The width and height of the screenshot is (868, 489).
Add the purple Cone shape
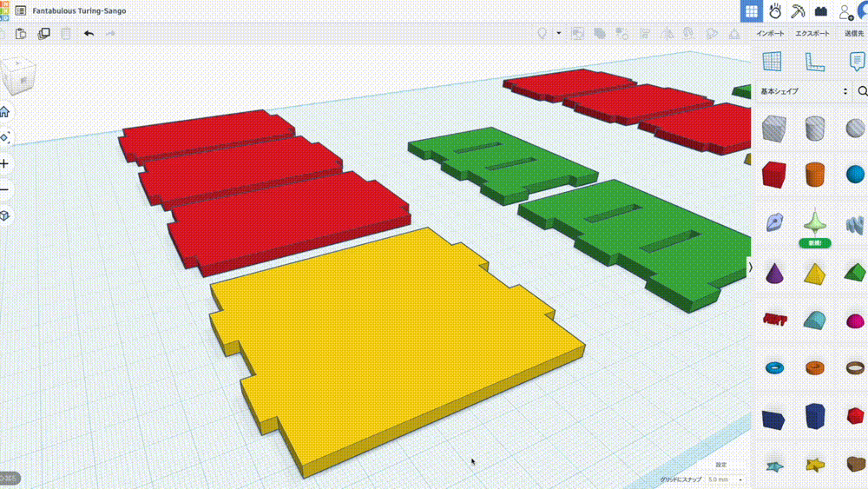tap(773, 274)
